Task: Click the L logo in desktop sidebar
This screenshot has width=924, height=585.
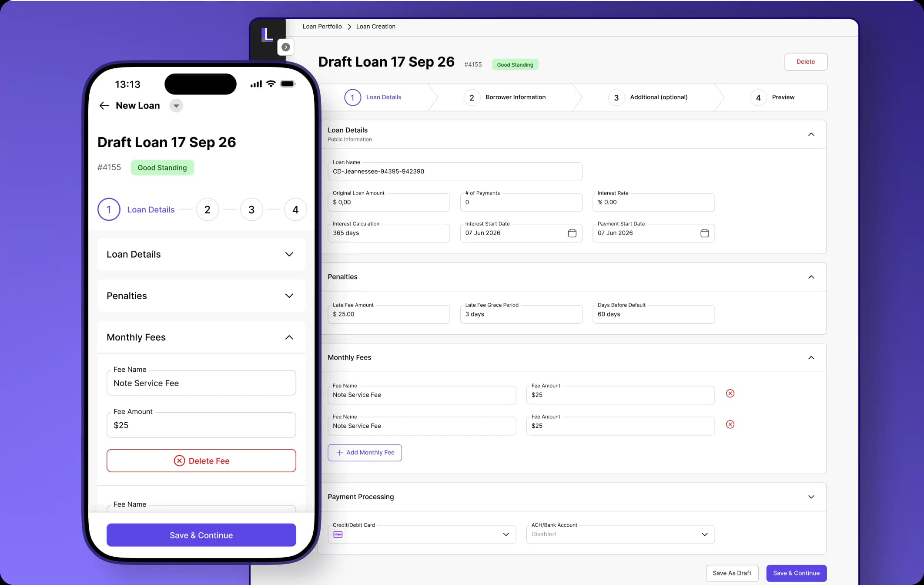Action: (267, 34)
